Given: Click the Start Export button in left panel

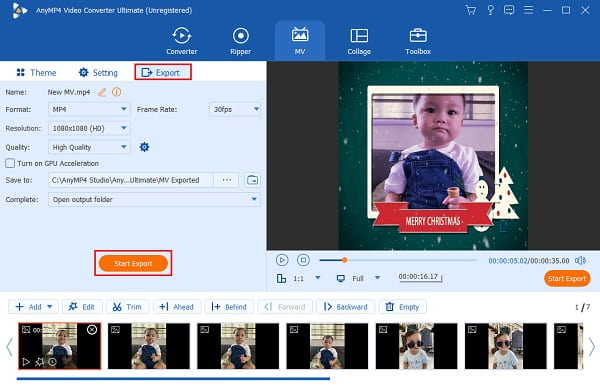Looking at the screenshot, I should (133, 263).
